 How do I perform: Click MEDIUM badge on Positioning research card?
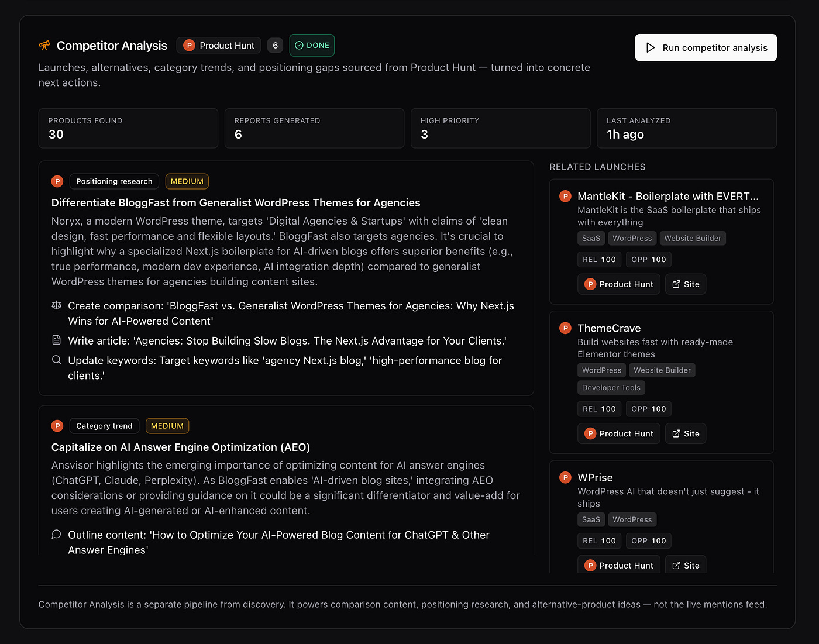[x=187, y=181]
